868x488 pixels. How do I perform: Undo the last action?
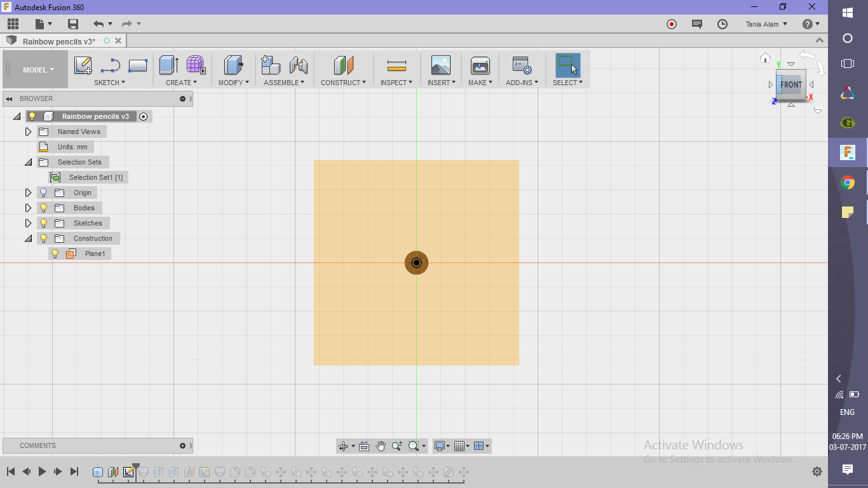pos(98,24)
